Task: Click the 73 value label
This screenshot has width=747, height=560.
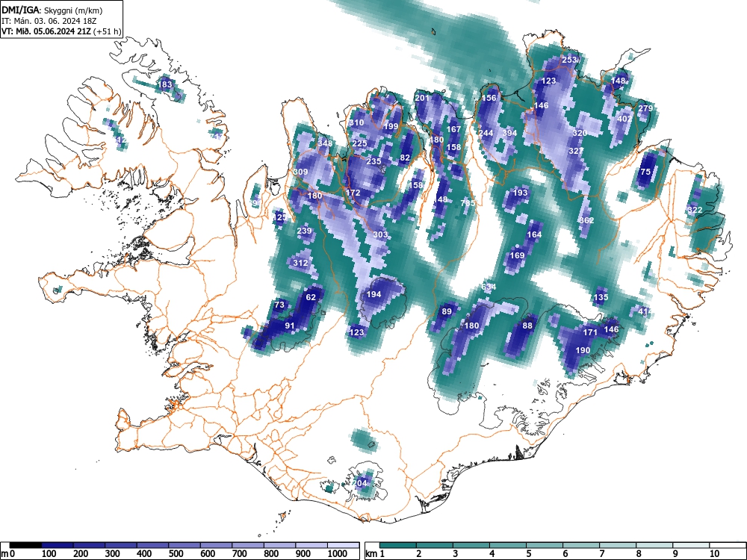Action: coord(279,305)
